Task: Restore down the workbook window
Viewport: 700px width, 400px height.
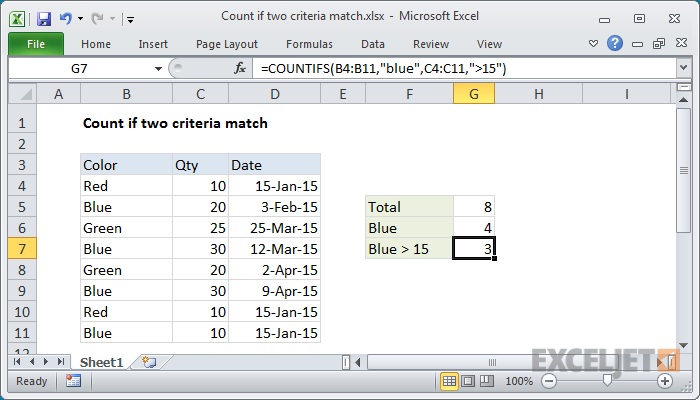Action: click(659, 44)
